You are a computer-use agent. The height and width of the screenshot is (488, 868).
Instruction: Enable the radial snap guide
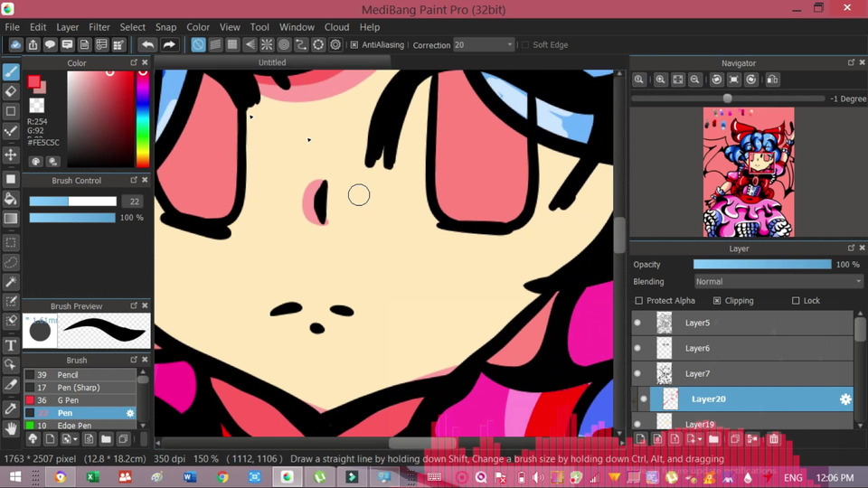click(267, 45)
